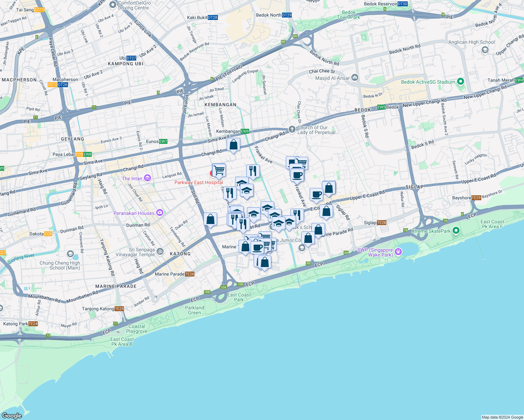The width and height of the screenshot is (524, 420).
Task: Click the KAMPONG UBI district label
Action: click(x=125, y=64)
